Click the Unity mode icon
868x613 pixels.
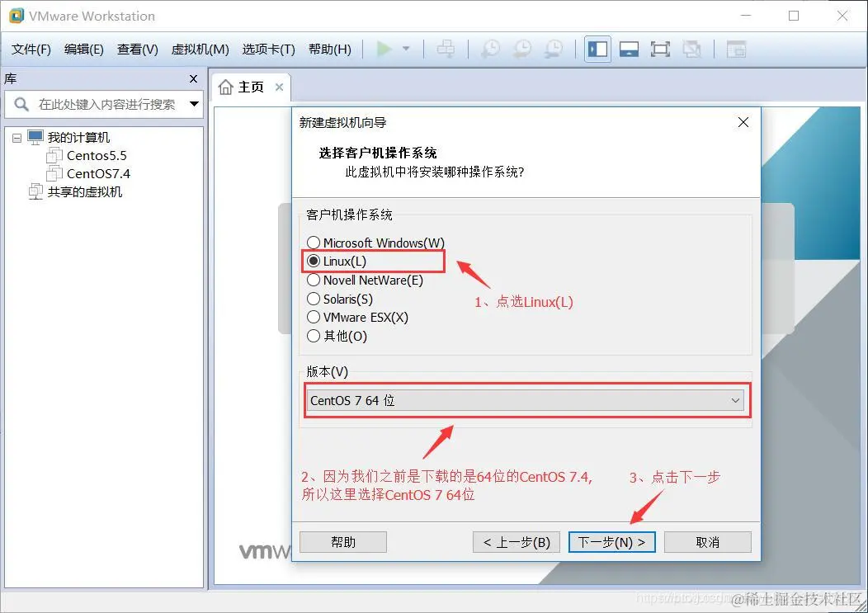point(692,49)
